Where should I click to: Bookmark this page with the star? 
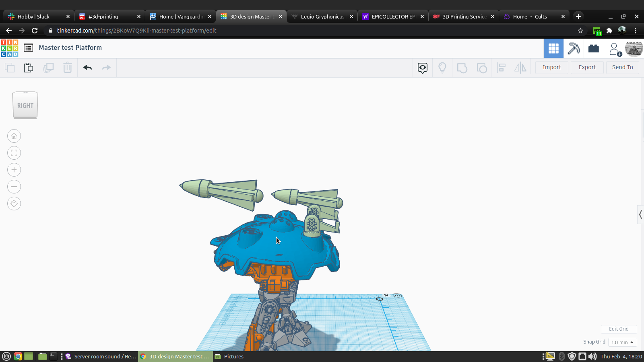coord(580,31)
